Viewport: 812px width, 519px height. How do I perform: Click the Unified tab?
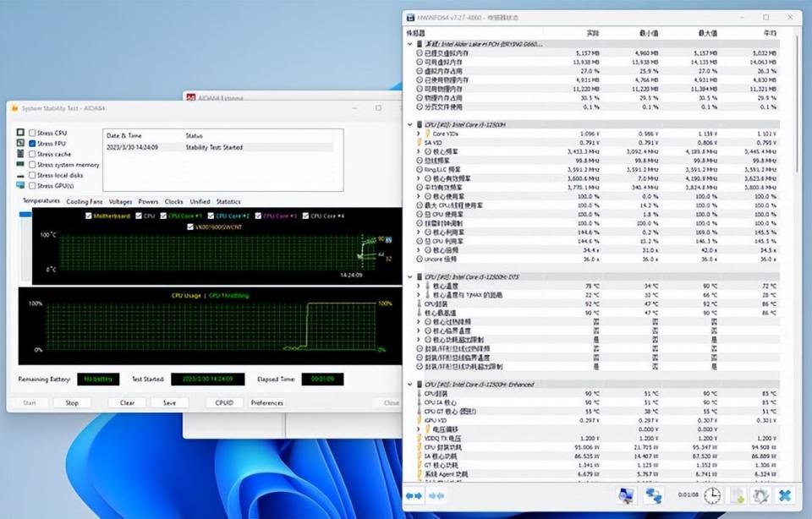pos(200,202)
